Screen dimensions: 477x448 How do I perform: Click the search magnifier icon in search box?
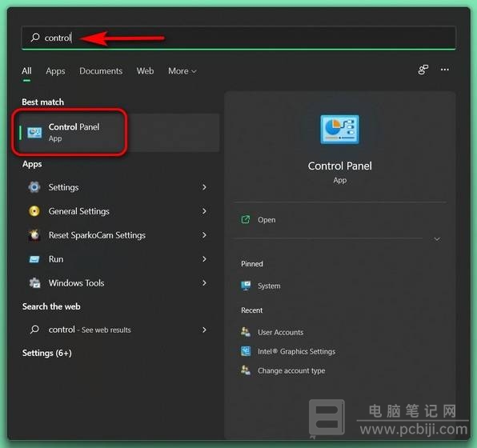[x=35, y=38]
